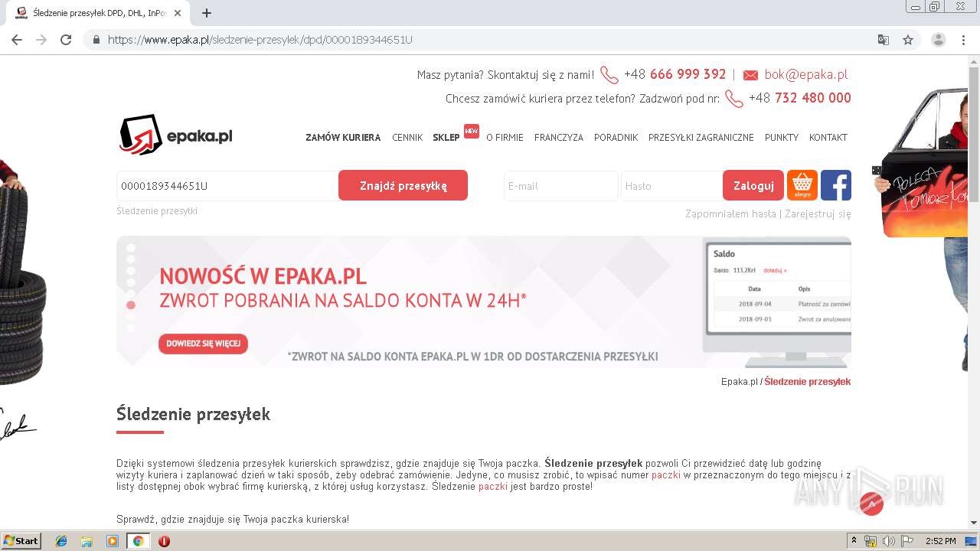Select the last banner slide dot
The height and width of the screenshot is (551, 980).
click(x=131, y=328)
